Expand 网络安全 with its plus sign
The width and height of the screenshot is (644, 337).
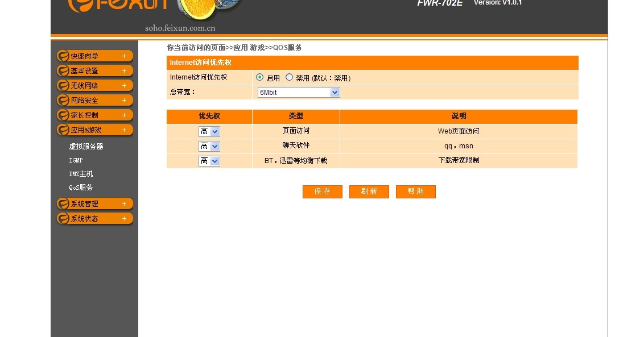click(x=124, y=100)
